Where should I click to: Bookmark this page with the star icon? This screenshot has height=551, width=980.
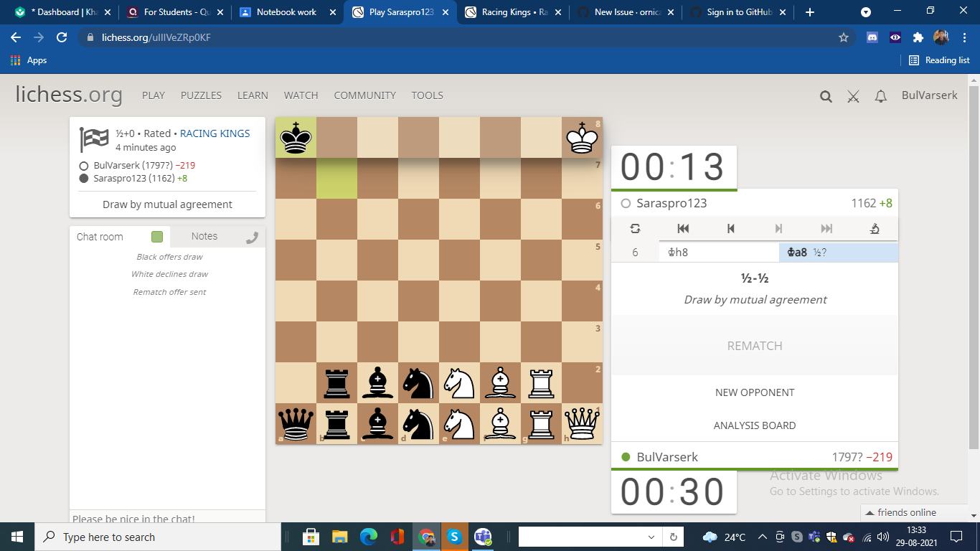click(844, 38)
